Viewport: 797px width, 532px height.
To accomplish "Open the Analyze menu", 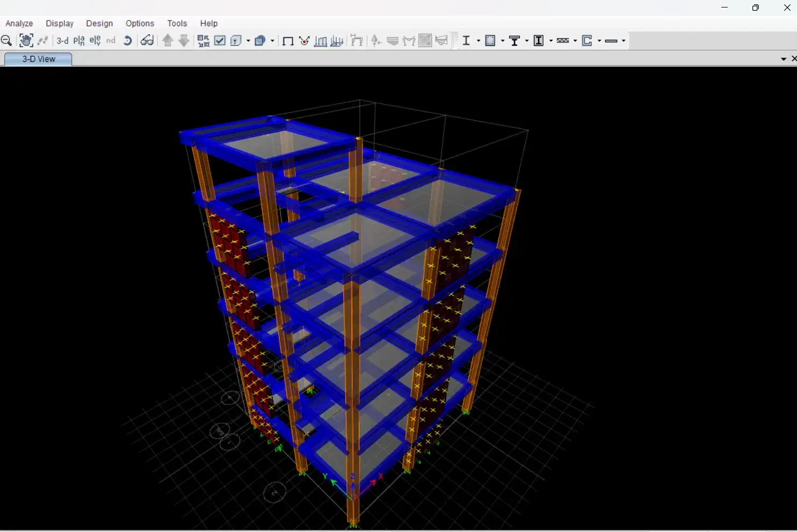I will tap(19, 24).
